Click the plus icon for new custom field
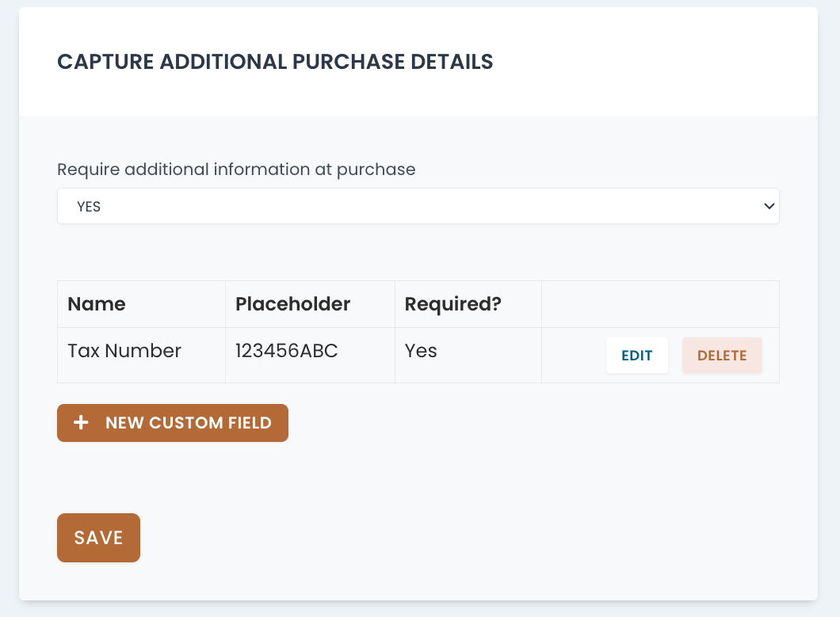 pyautogui.click(x=81, y=423)
